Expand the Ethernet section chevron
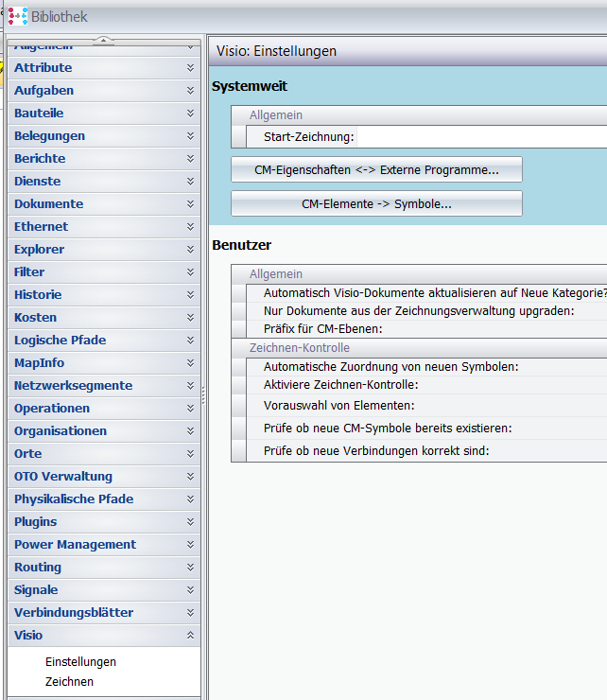This screenshot has width=607, height=700. pos(190,227)
